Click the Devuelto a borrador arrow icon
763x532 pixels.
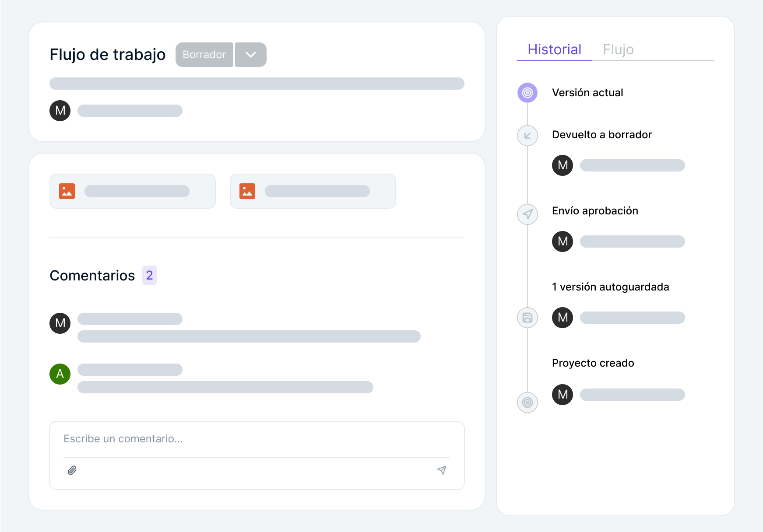(x=527, y=136)
